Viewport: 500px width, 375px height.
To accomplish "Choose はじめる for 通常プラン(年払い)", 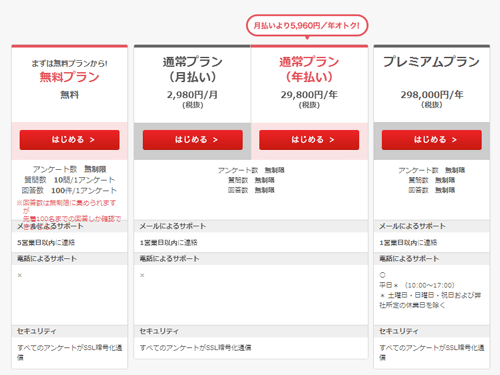I will [309, 140].
